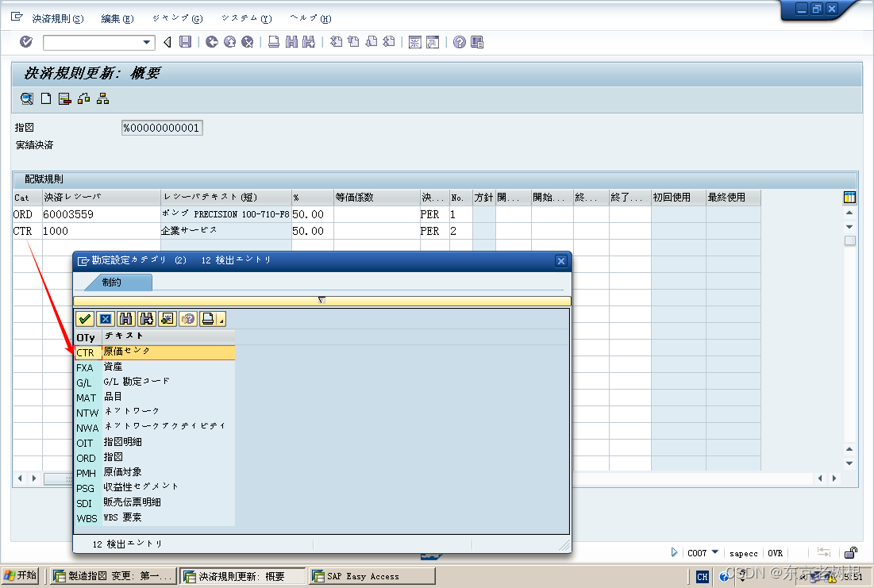Click the Cancel X circle icon
The width and height of the screenshot is (874, 588).
pyautogui.click(x=248, y=42)
